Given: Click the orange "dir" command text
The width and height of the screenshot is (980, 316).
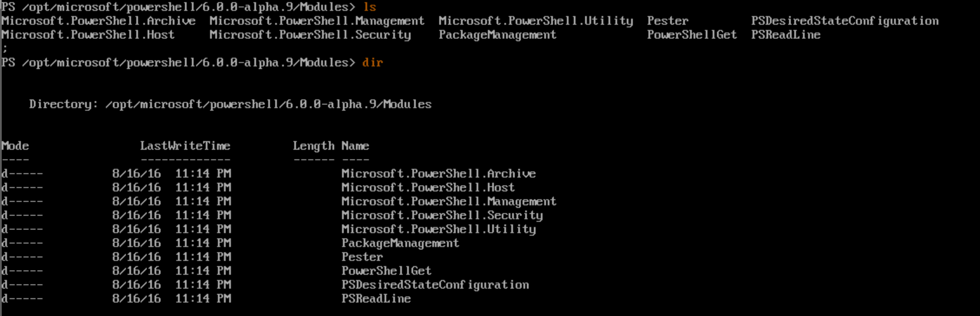Looking at the screenshot, I should coord(372,63).
